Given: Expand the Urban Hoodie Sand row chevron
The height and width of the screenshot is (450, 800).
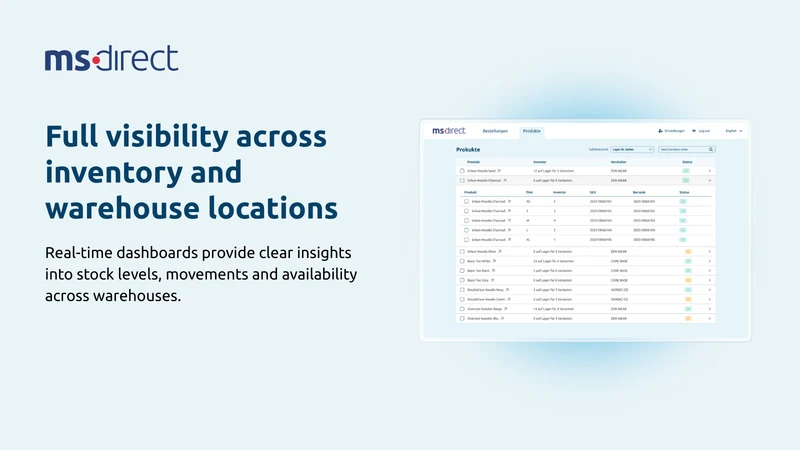Looking at the screenshot, I should click(x=710, y=171).
